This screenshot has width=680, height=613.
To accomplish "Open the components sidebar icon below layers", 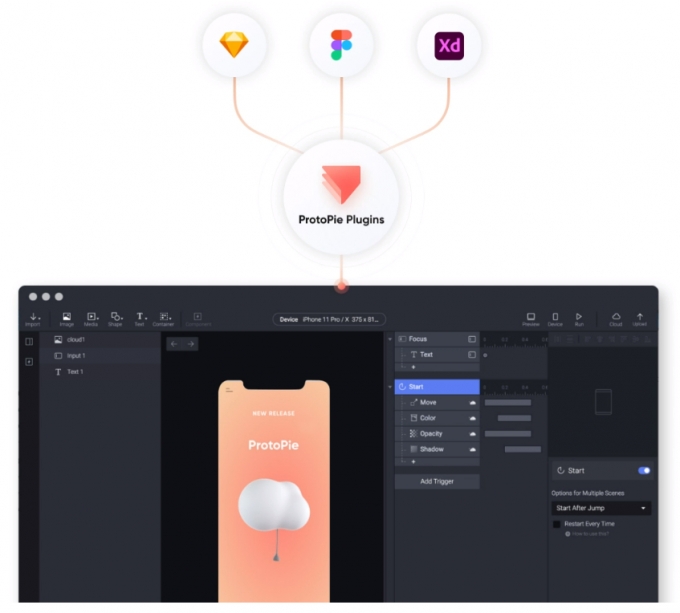I will (29, 362).
